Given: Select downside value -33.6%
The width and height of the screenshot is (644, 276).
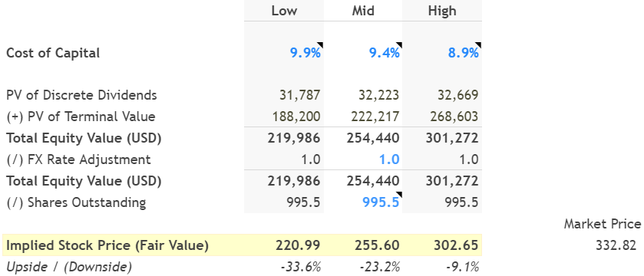Looking at the screenshot, I should click(x=301, y=267).
